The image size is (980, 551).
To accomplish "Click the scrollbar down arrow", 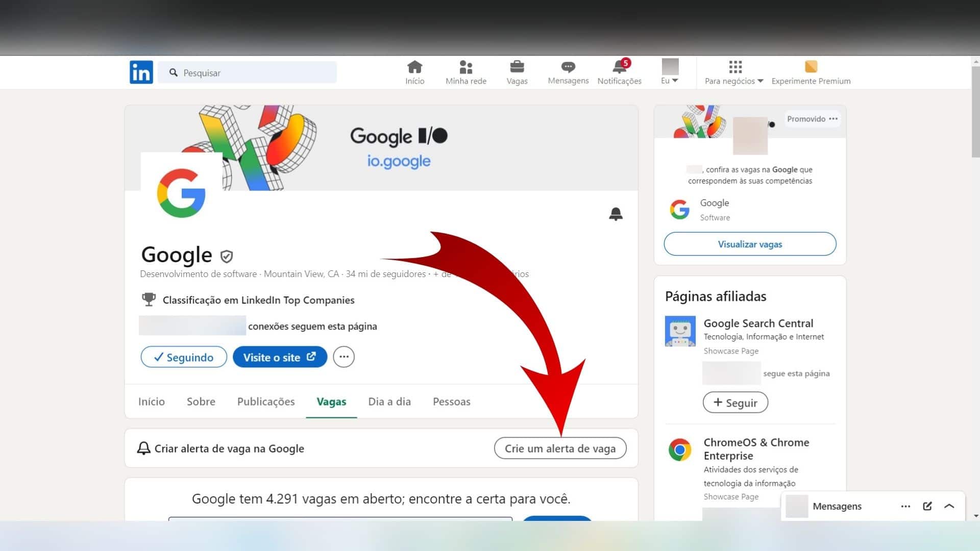I will [975, 516].
